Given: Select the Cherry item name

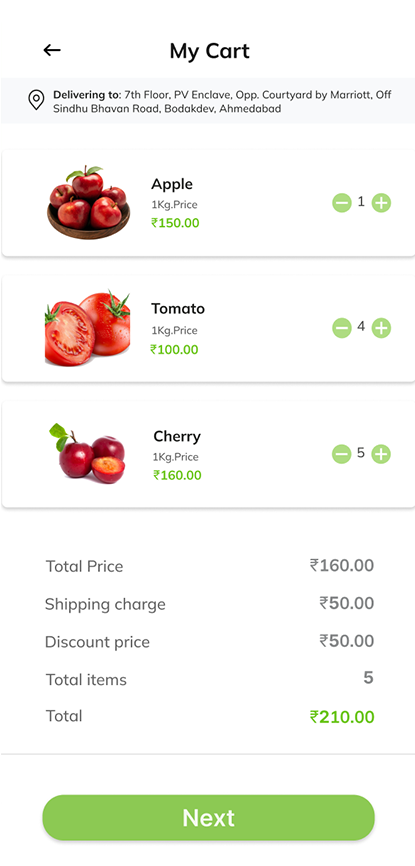Looking at the screenshot, I should tap(177, 436).
